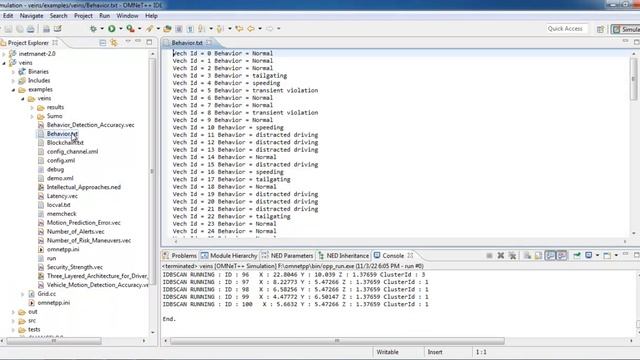
Task: Select Number_of_Alerts.vec file
Action: coord(76,231)
